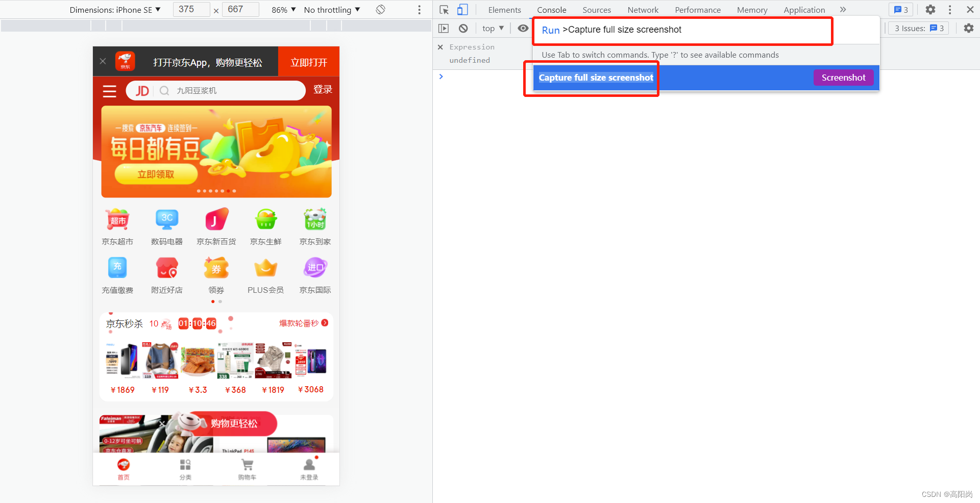
Task: Expand more DevTools tabs chevron
Action: click(x=843, y=10)
